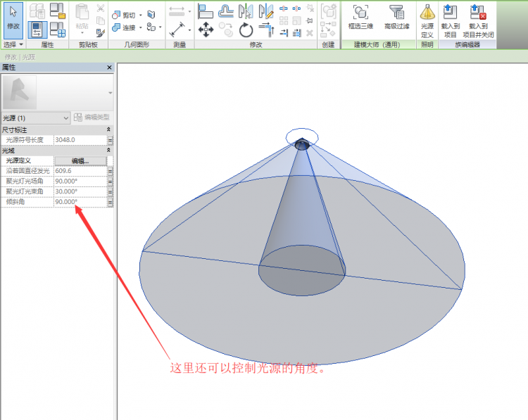The image size is (528, 420).
Task: Select the Offset tool icon
Action: (225, 11)
